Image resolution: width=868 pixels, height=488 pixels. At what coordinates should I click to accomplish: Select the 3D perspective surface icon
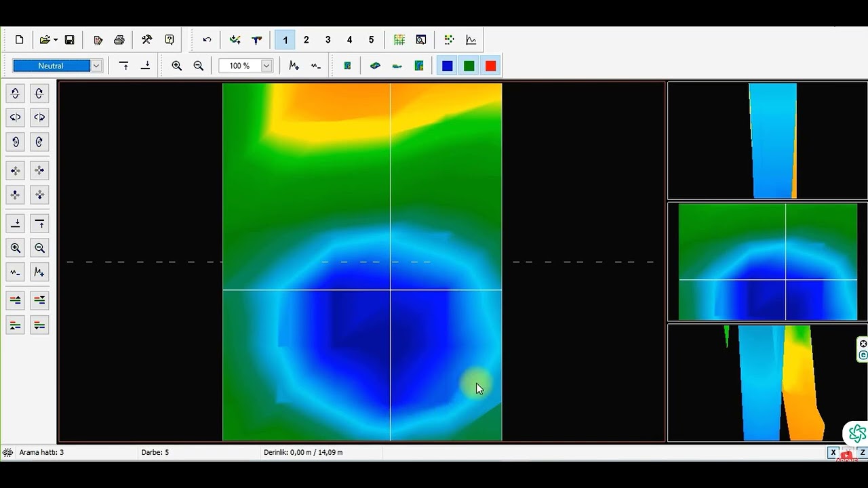(375, 66)
